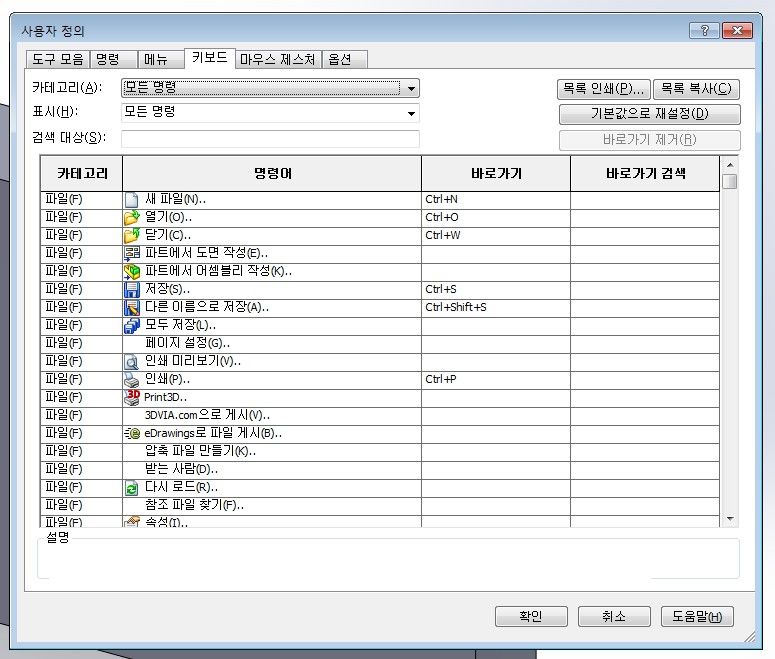Select the Ctrl+W shortcut cell
This screenshot has height=659, width=775.
pyautogui.click(x=496, y=235)
